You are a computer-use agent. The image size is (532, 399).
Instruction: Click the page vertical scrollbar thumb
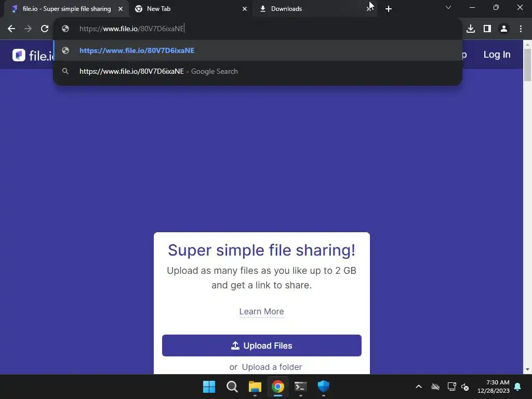click(x=528, y=65)
